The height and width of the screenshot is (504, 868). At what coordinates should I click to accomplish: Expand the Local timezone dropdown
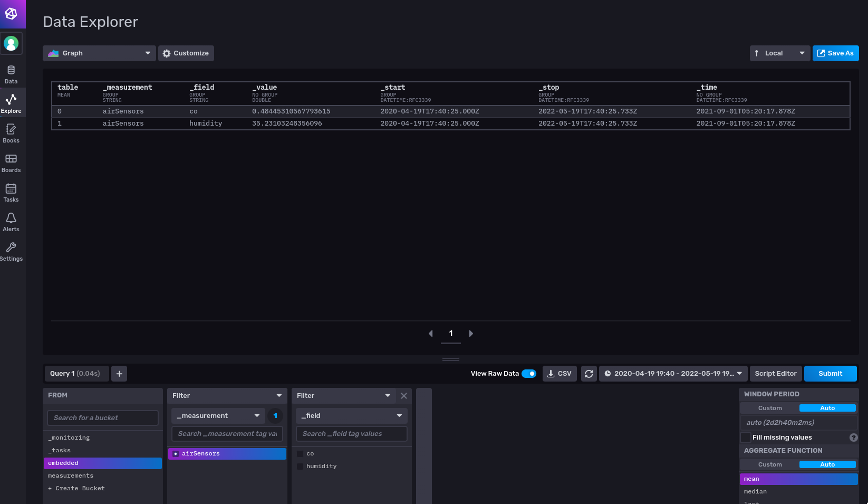(x=779, y=53)
